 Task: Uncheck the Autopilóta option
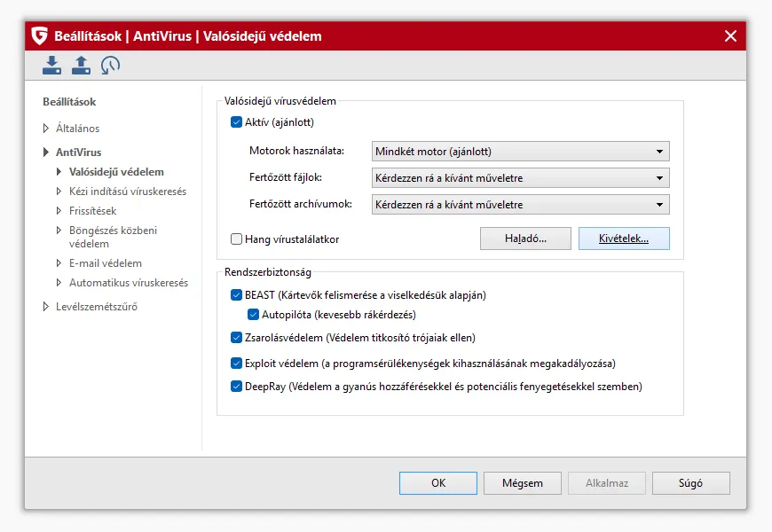[x=254, y=315]
